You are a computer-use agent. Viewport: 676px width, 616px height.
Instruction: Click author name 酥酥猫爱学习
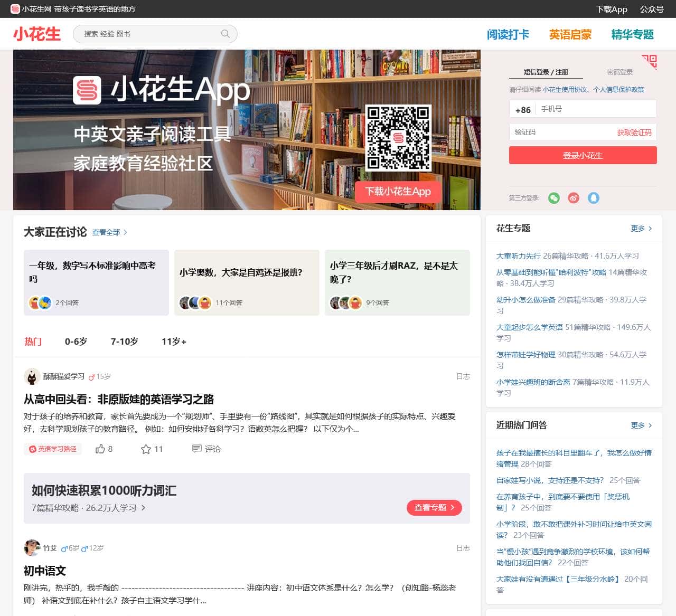(x=64, y=376)
